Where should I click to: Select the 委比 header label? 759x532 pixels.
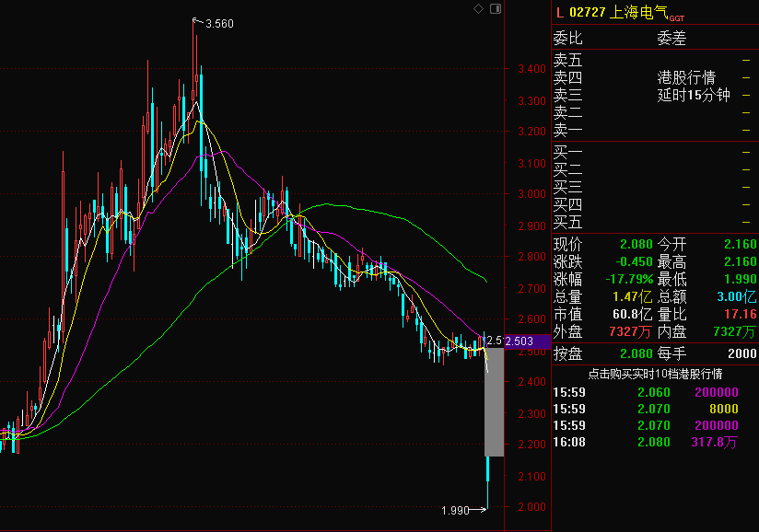point(567,39)
